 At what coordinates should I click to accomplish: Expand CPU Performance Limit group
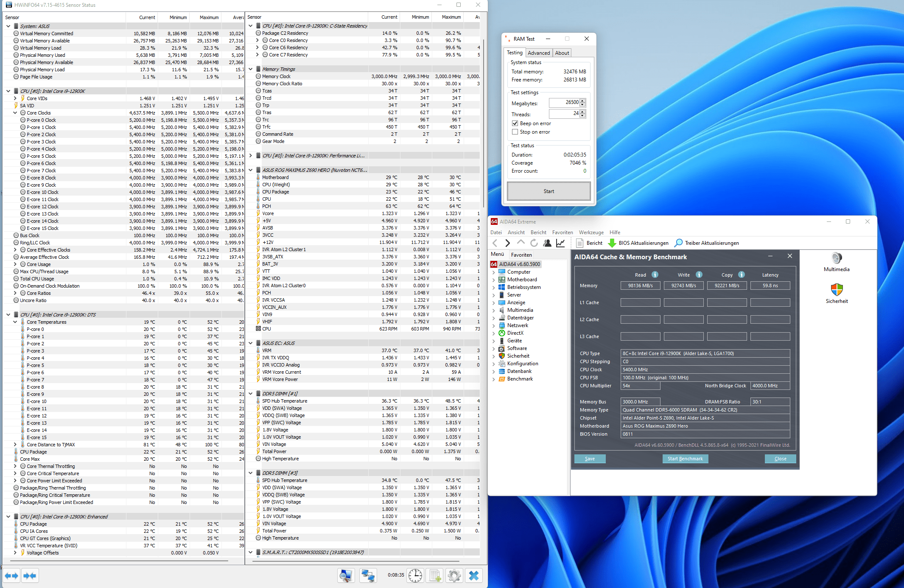251,156
